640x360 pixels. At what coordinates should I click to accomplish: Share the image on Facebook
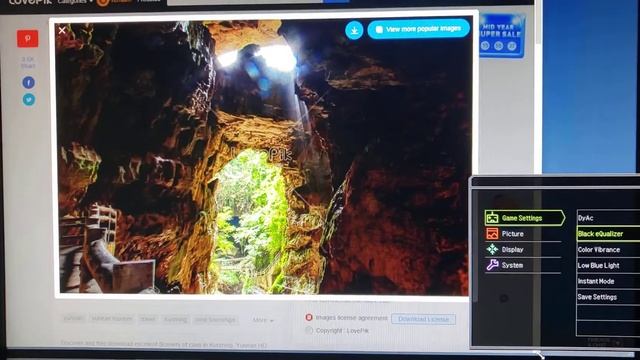[29, 82]
